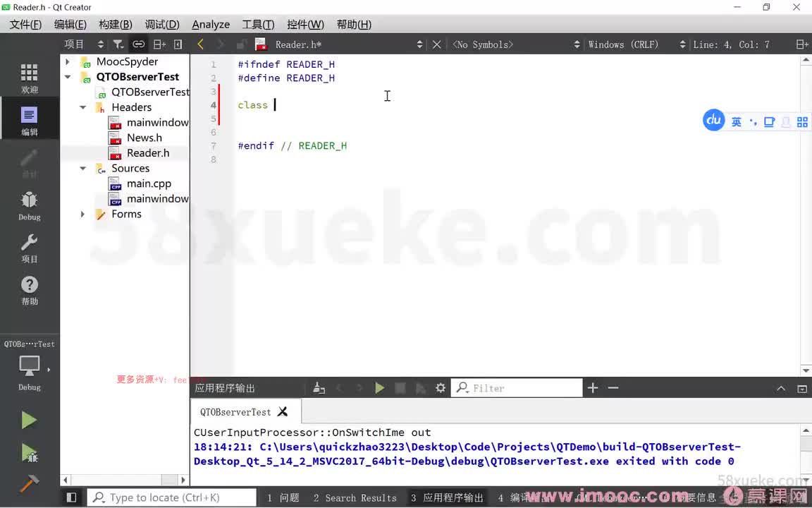
Task: Open the Windows (CRLF) line ending dropdown
Action: pos(636,44)
